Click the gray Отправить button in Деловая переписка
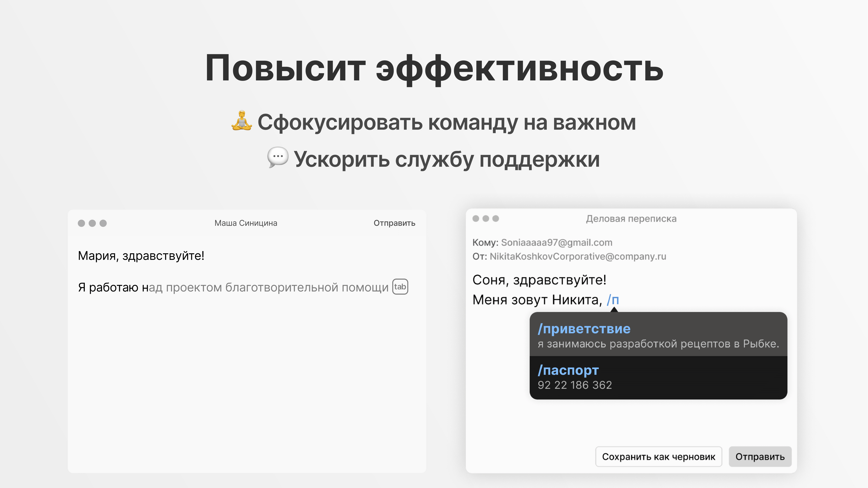868x488 pixels. coord(760,457)
